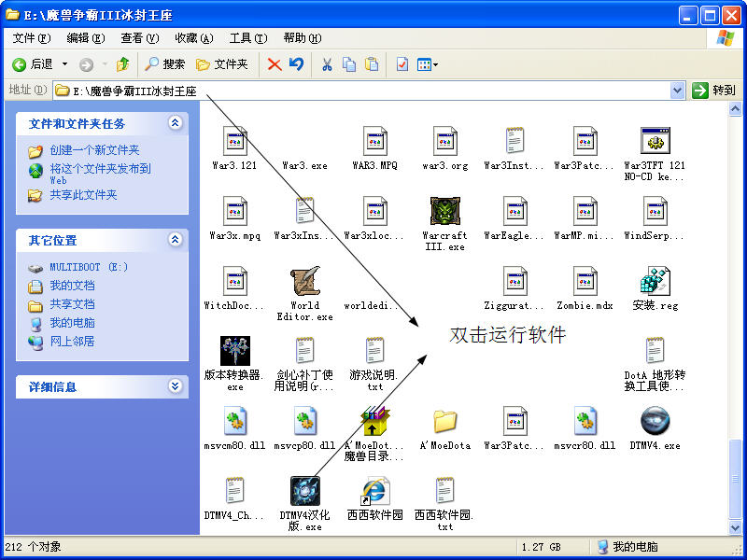
Task: Select the A'MoeDot 魔兽目录 archive icon
Action: (x=375, y=421)
